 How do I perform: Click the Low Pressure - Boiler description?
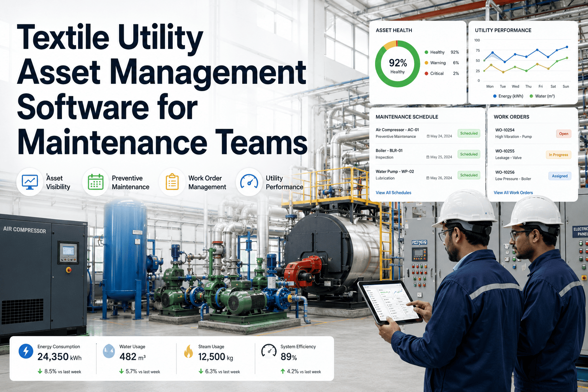513,179
